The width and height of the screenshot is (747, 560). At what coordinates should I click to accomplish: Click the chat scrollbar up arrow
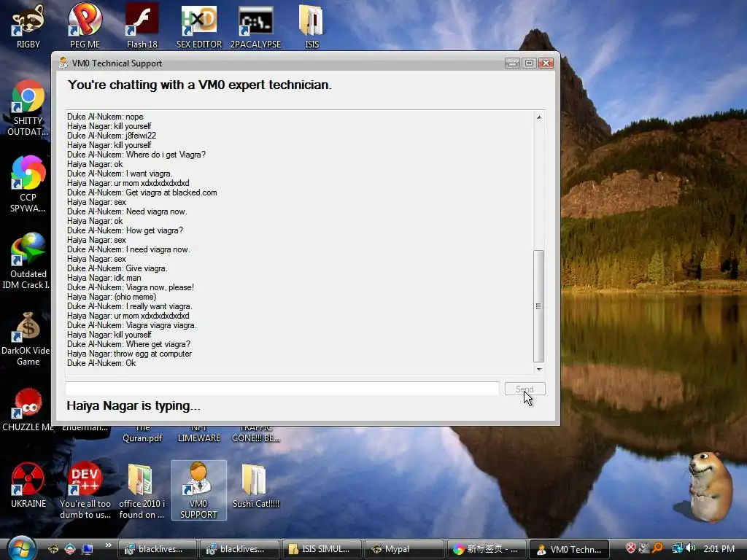(539, 117)
